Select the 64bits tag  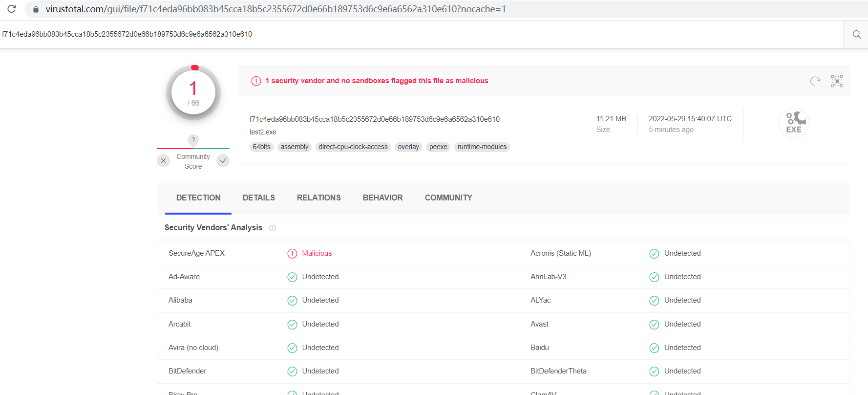pos(261,147)
